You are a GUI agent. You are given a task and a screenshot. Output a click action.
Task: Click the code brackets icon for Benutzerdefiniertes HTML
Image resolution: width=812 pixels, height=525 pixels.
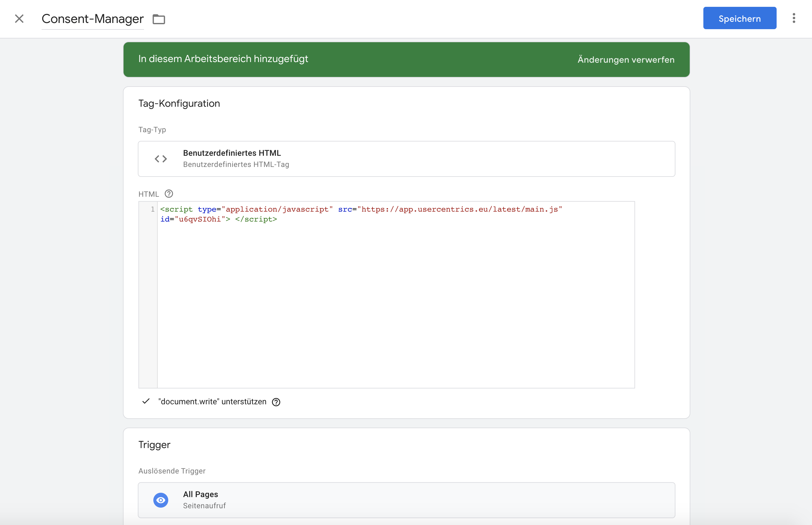160,159
